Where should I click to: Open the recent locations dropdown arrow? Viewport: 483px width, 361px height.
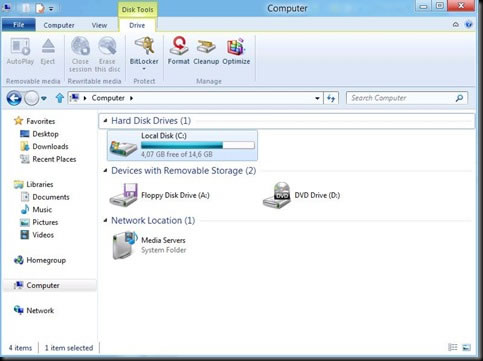point(44,98)
